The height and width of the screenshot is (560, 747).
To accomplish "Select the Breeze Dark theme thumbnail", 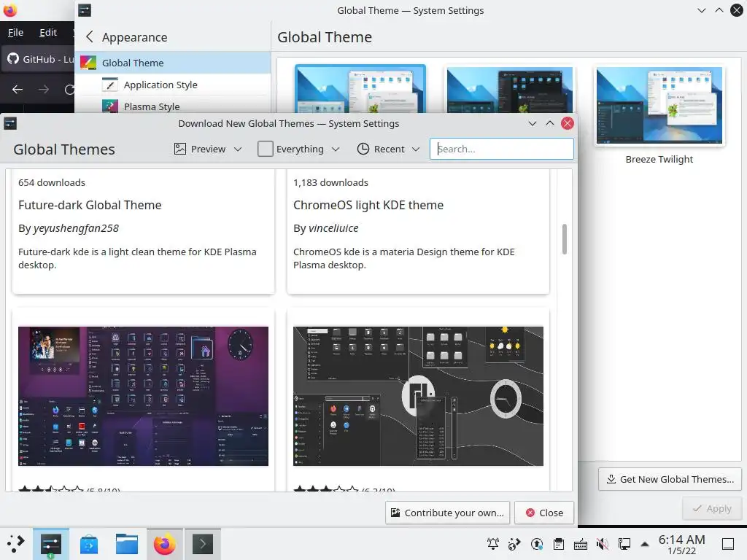I will [510, 90].
